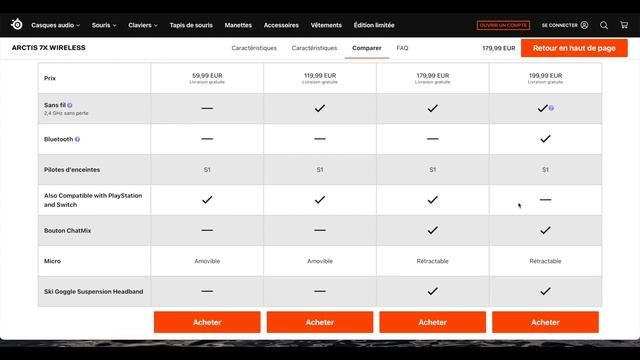Click Acheter for the 119,99 EUR headset

tap(320, 322)
